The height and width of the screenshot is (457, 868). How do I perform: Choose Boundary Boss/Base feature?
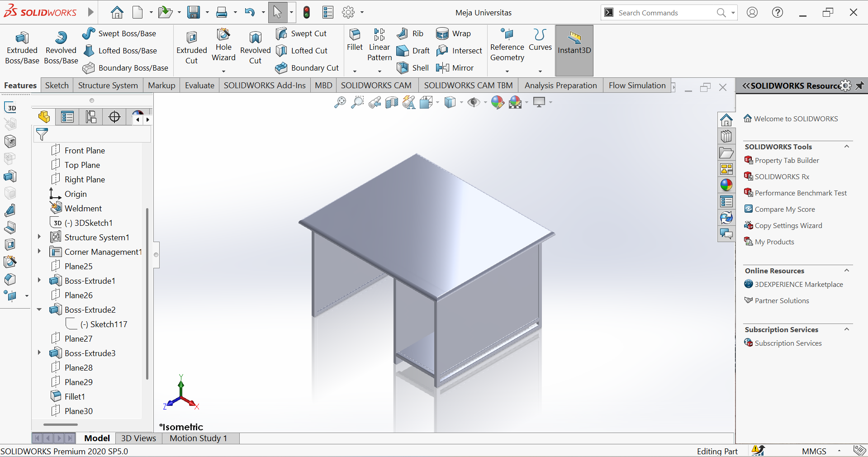click(x=126, y=68)
